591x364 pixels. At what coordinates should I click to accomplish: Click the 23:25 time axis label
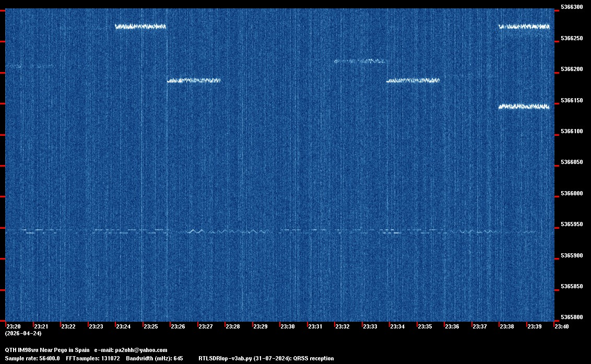tap(150, 326)
